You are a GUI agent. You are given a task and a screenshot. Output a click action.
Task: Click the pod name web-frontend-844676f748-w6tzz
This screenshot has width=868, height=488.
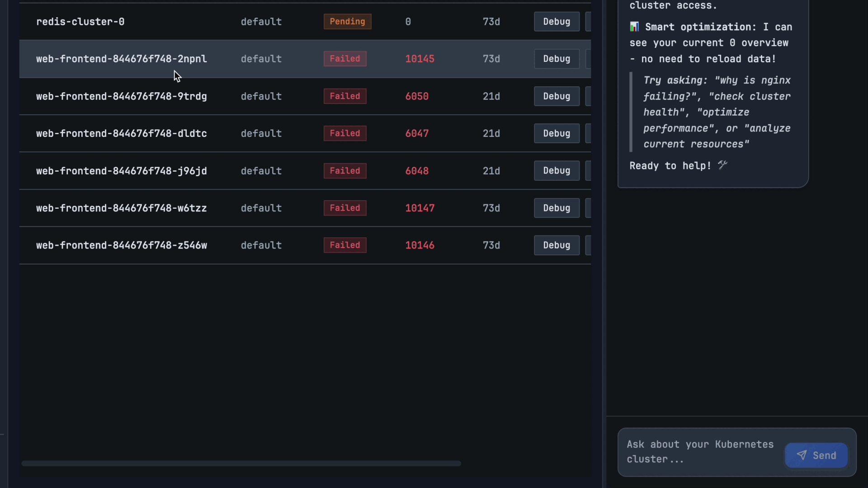(121, 208)
